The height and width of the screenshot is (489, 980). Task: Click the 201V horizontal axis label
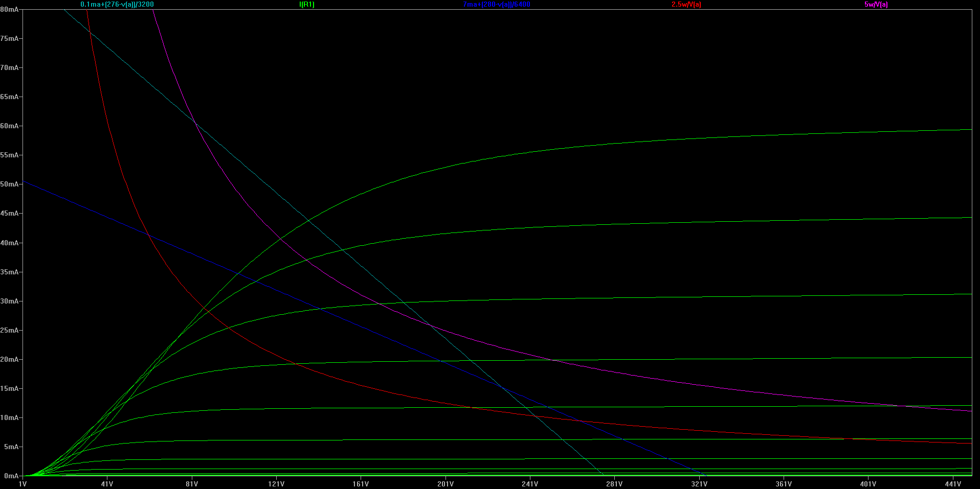(x=446, y=484)
